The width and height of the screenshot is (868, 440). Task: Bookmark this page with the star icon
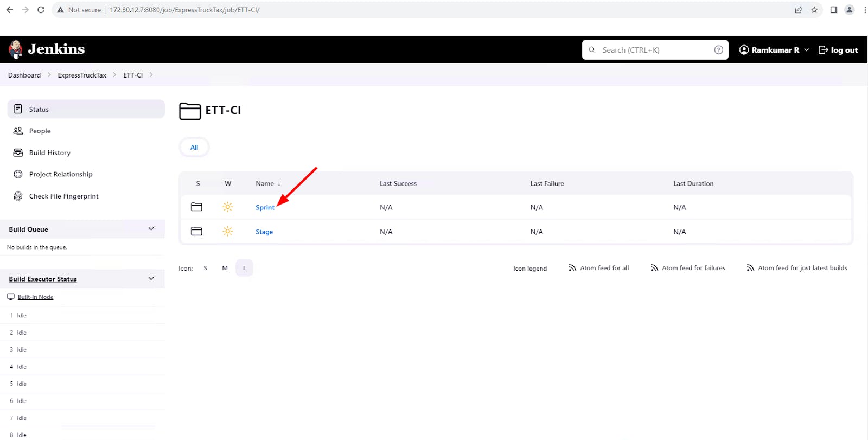click(814, 10)
